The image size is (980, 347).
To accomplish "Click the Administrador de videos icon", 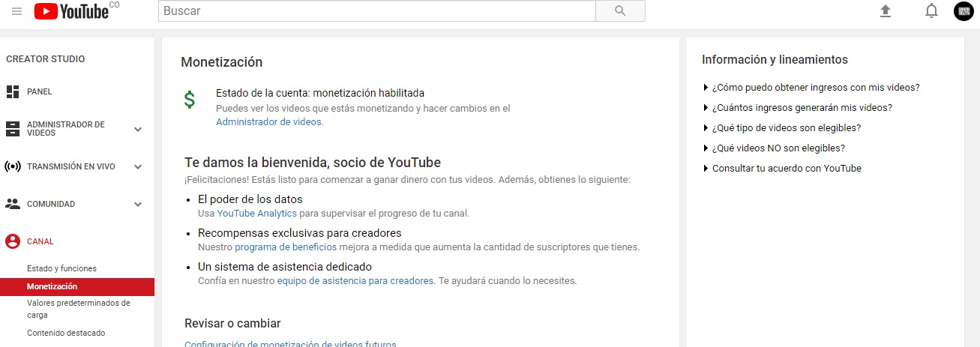I will click(x=13, y=129).
